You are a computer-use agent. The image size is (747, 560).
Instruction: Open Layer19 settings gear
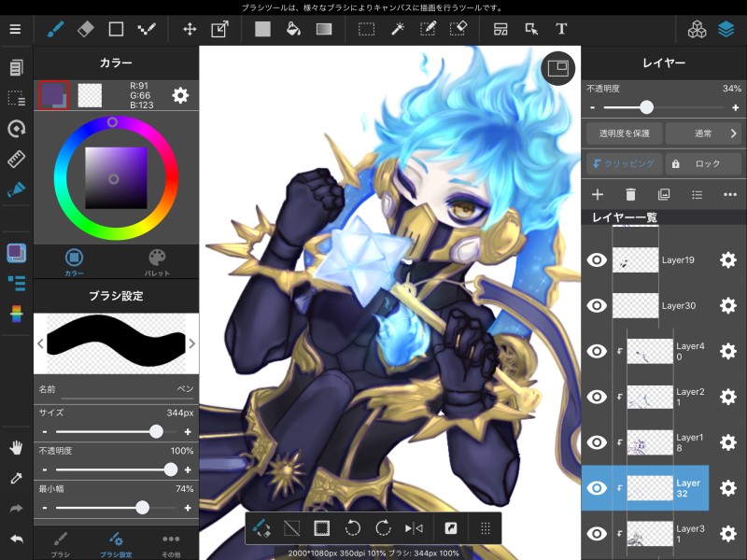728,260
